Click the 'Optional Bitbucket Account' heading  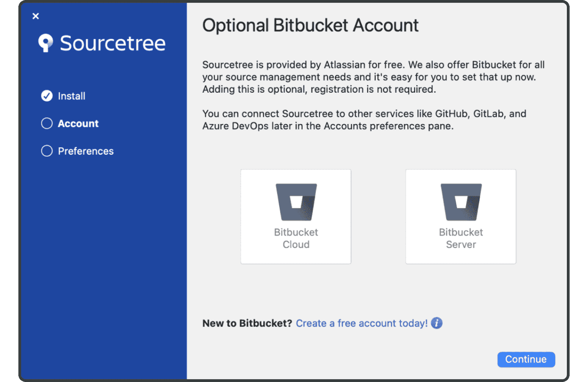311,25
